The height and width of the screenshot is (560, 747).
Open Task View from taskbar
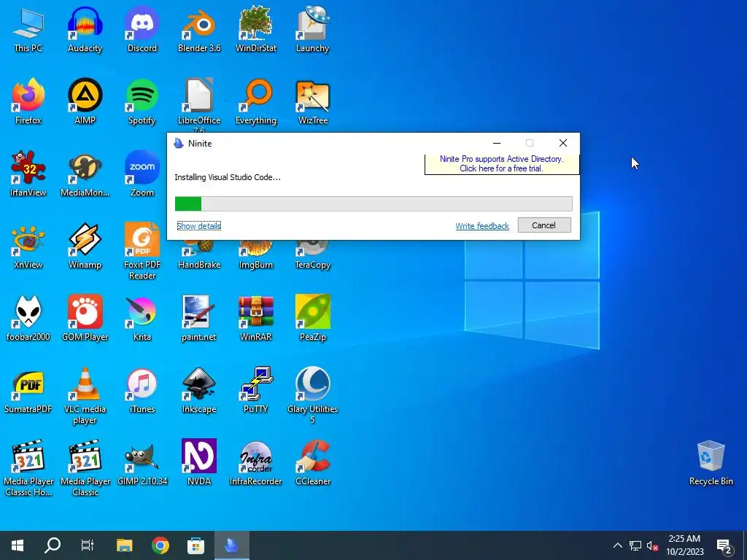(x=88, y=545)
